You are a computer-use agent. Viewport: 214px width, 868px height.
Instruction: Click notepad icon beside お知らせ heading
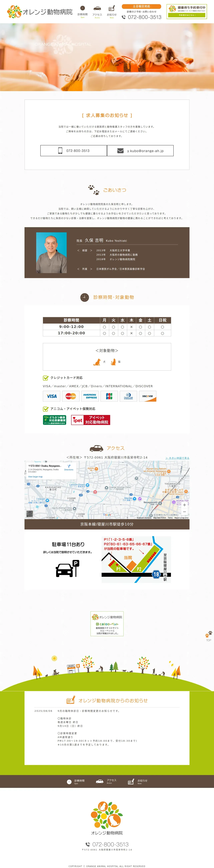point(71,700)
